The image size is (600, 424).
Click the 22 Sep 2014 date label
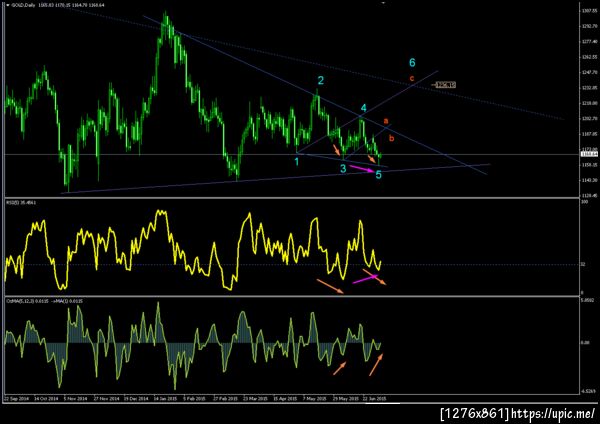pos(16,398)
